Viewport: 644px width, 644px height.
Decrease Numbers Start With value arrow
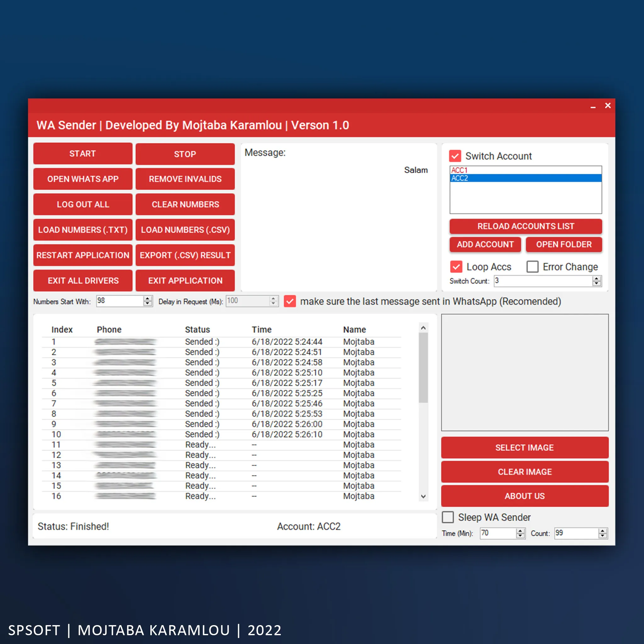click(x=147, y=304)
